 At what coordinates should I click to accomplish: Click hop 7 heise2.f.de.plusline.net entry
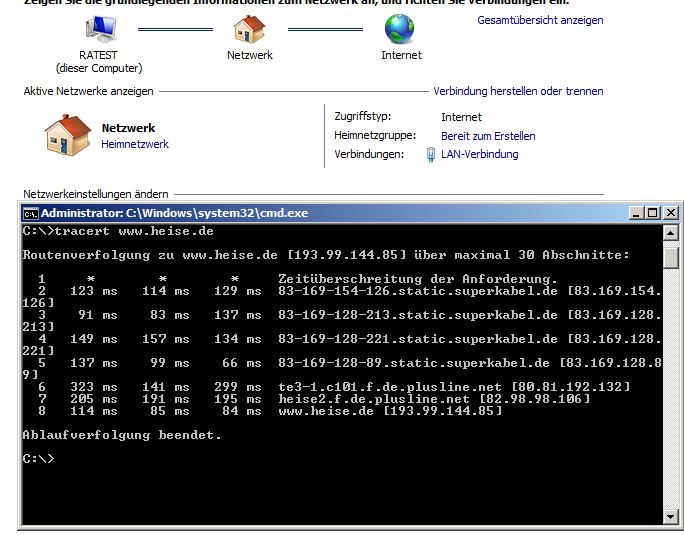pyautogui.click(x=434, y=398)
